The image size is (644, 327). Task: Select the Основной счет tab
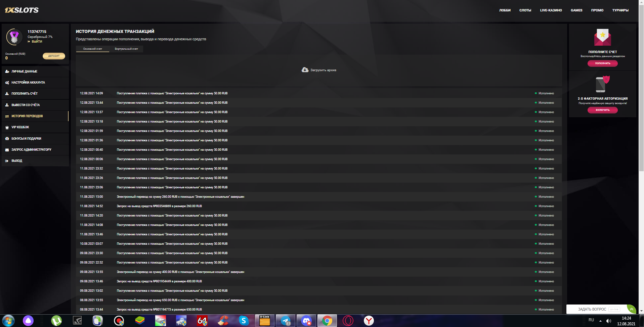click(x=92, y=49)
